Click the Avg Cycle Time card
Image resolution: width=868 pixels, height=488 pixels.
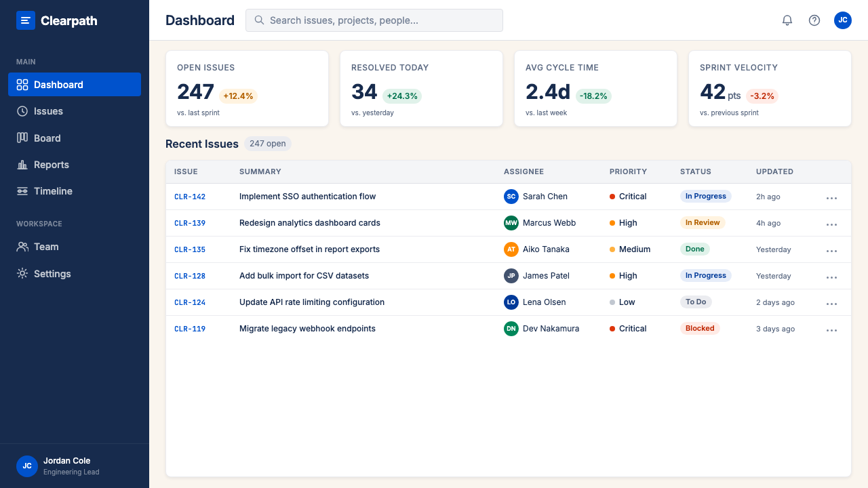click(595, 88)
